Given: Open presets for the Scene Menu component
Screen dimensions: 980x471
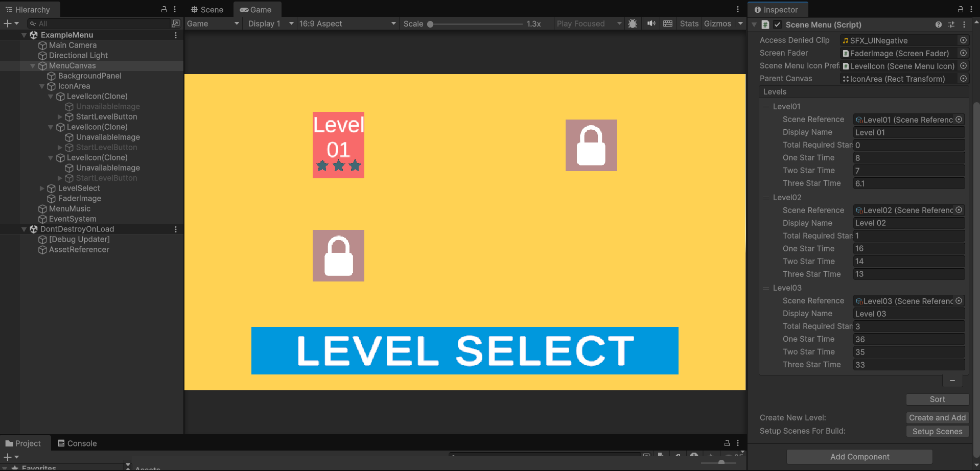Looking at the screenshot, I should 951,24.
